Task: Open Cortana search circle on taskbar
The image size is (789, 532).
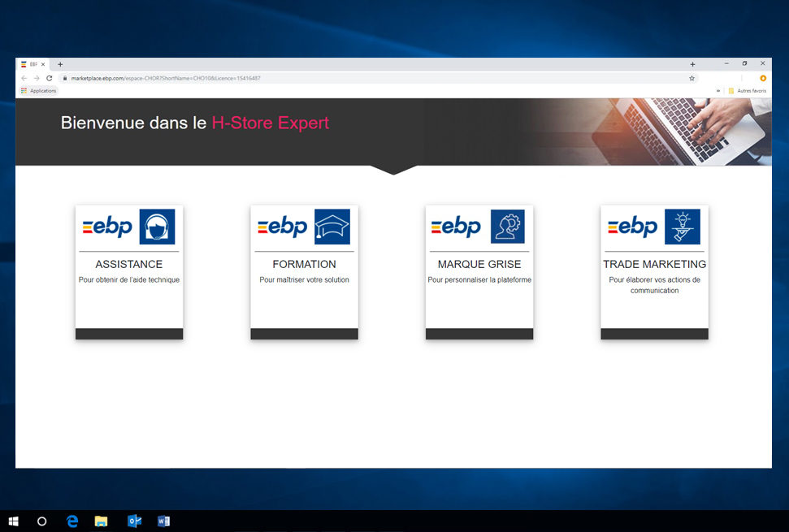Action: click(x=41, y=521)
